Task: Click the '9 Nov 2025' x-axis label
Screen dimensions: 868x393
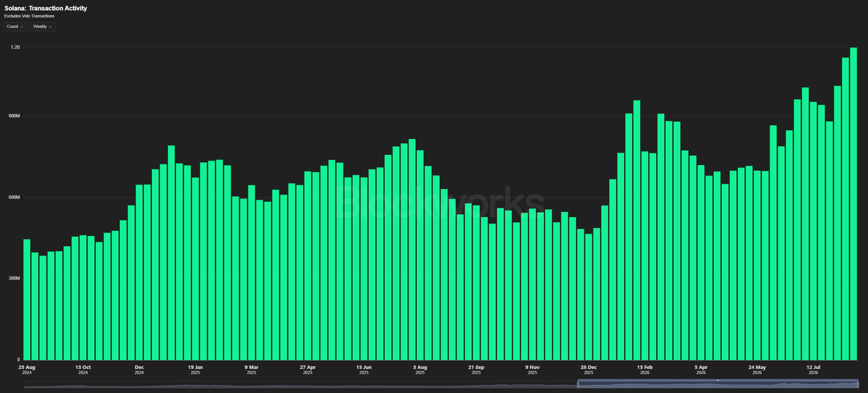Action: [532, 369]
